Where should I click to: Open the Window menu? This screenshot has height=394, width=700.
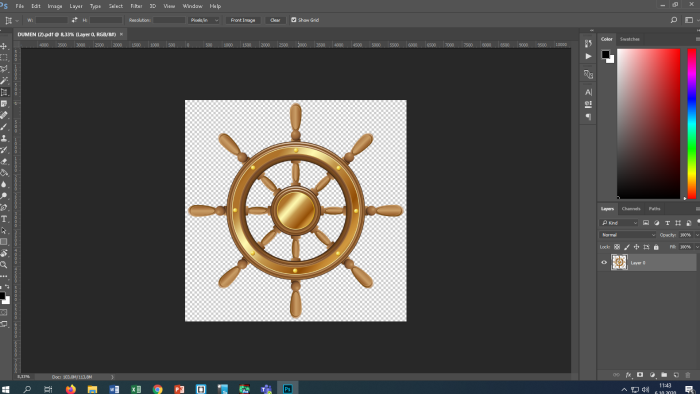click(192, 6)
